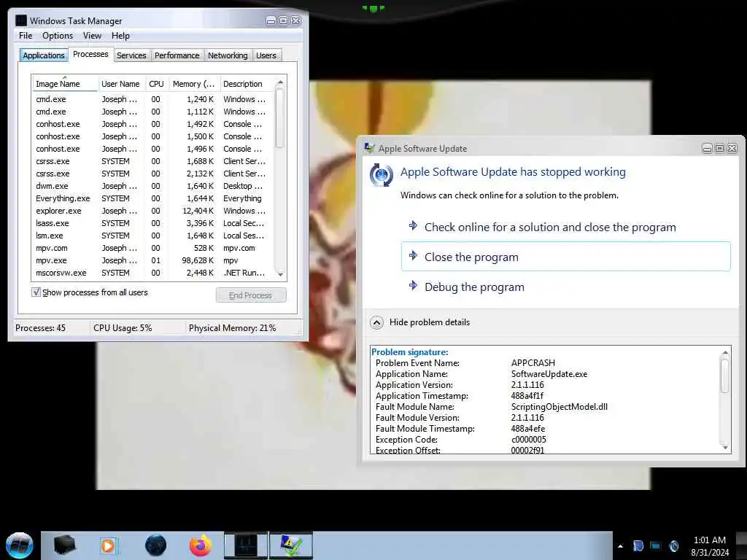
Task: Open the dark globe taskbar icon
Action: click(x=156, y=545)
